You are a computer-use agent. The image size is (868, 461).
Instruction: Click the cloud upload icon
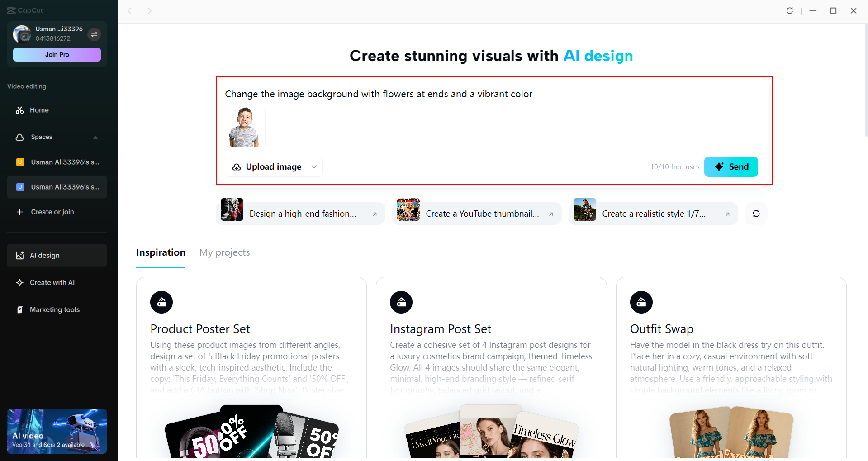pos(237,167)
